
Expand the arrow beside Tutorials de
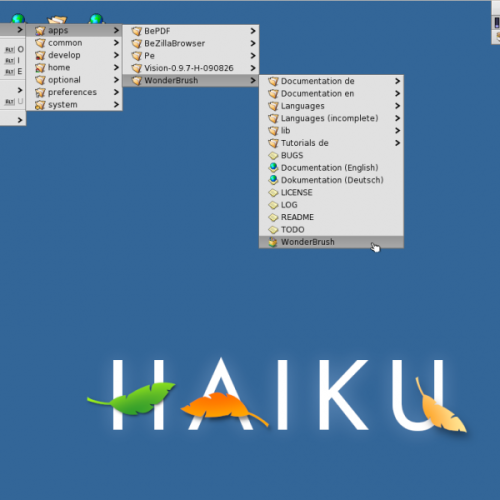pos(397,143)
